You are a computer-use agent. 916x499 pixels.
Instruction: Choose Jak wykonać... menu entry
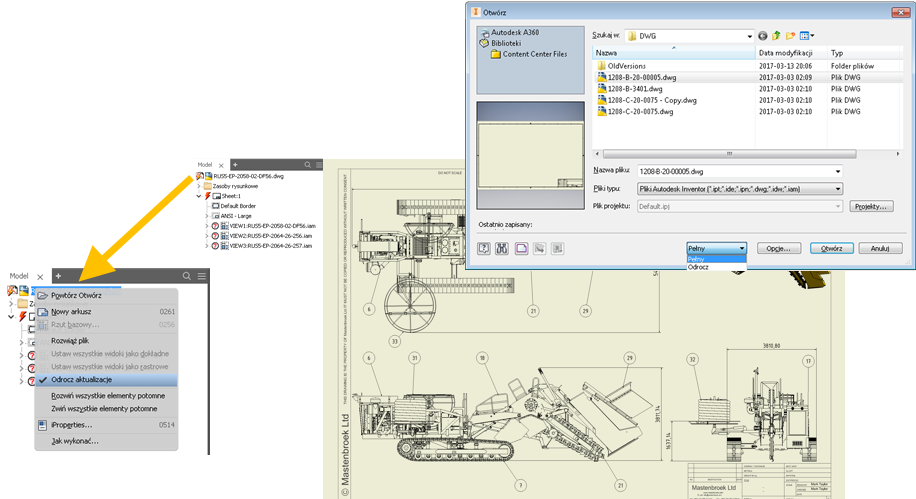[106, 441]
